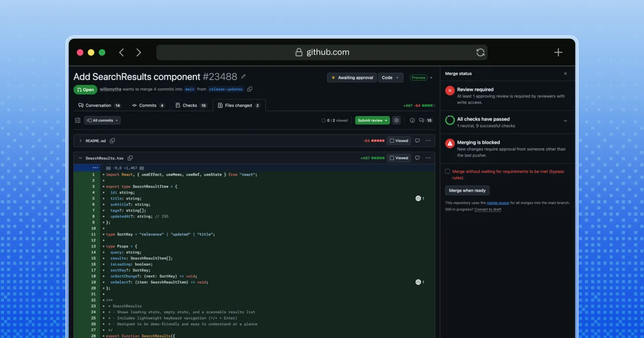Copy the SearchResults.tsx file path
644x338 pixels.
pyautogui.click(x=130, y=158)
